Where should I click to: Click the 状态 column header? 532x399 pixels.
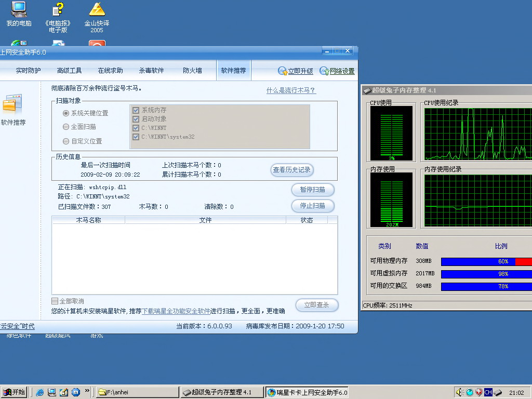(307, 220)
